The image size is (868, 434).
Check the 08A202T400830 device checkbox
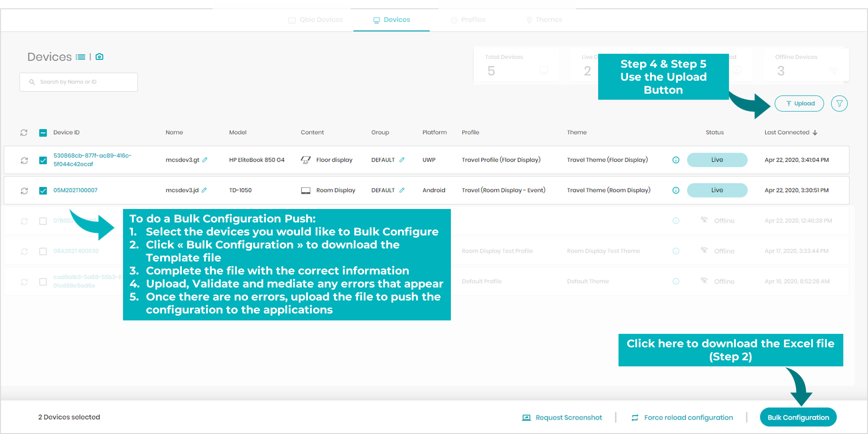point(43,251)
